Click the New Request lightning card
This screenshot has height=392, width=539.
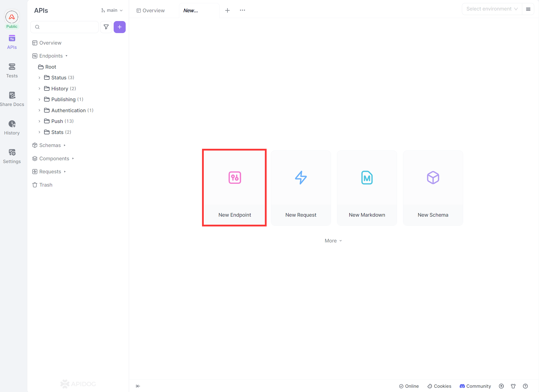click(301, 188)
